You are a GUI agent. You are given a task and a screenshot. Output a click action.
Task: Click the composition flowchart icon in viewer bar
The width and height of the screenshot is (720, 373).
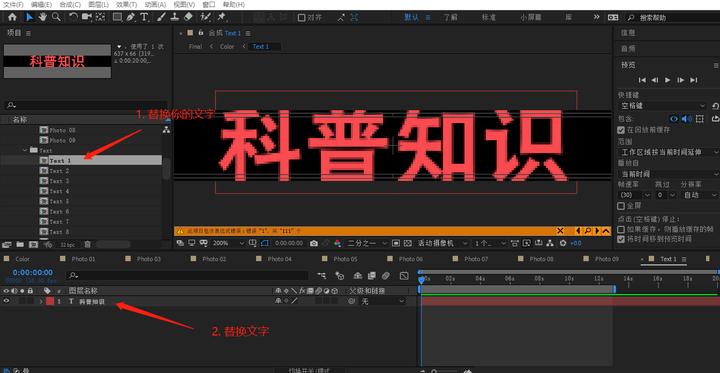[551, 243]
